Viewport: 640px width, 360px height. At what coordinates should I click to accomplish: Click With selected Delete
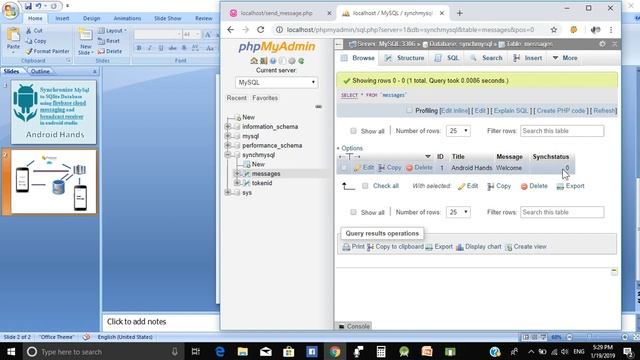click(534, 186)
